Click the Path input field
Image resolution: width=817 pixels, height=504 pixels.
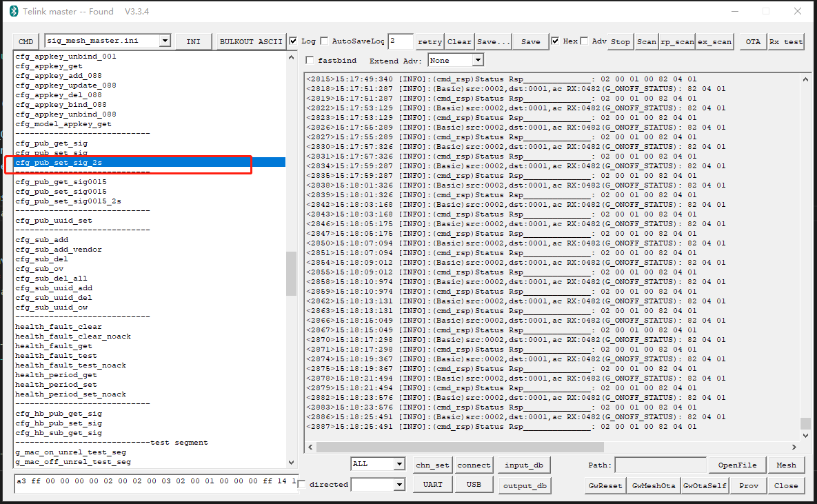pos(660,464)
